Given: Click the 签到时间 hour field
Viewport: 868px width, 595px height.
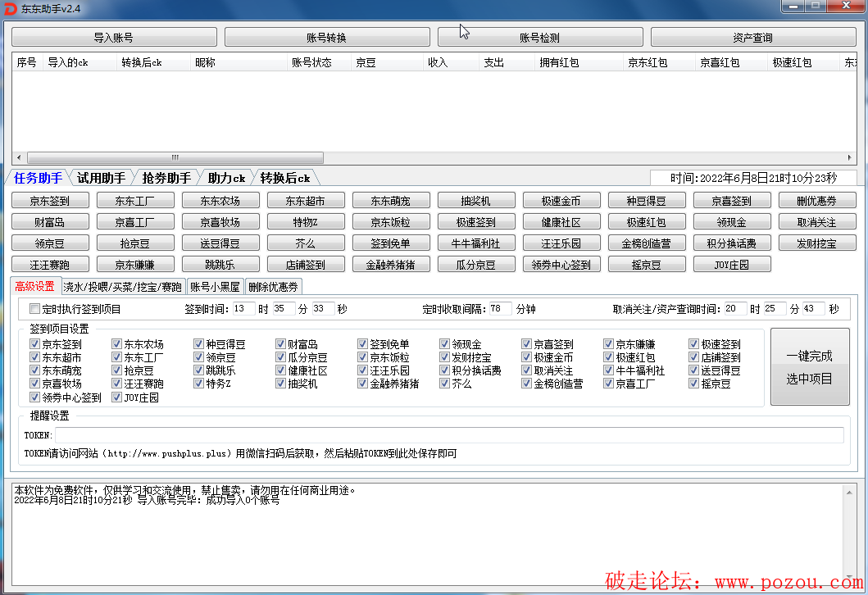Looking at the screenshot, I should (243, 308).
